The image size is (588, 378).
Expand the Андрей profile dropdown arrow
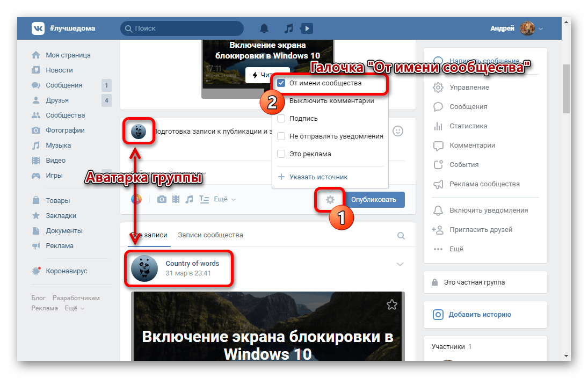click(x=541, y=28)
